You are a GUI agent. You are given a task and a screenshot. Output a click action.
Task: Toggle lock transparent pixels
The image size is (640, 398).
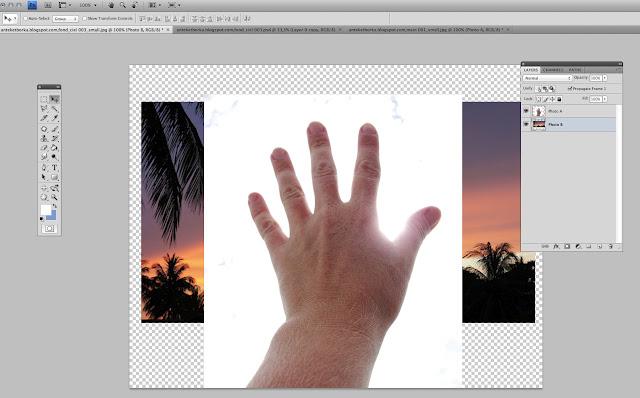click(x=538, y=99)
